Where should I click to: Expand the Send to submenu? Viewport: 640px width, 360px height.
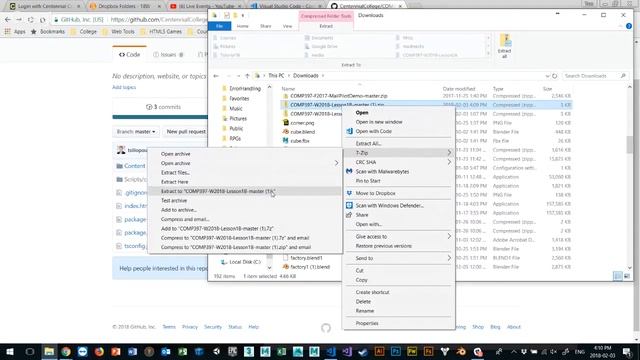[449, 258]
